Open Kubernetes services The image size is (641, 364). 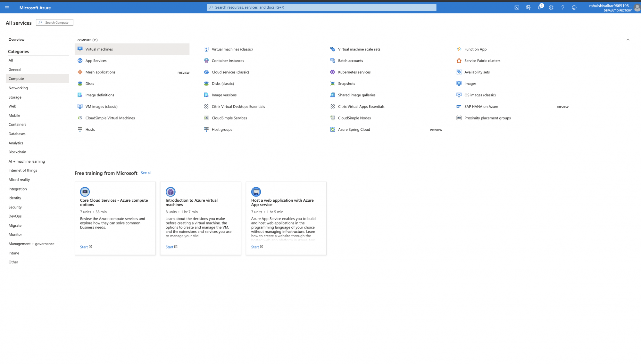coord(354,72)
